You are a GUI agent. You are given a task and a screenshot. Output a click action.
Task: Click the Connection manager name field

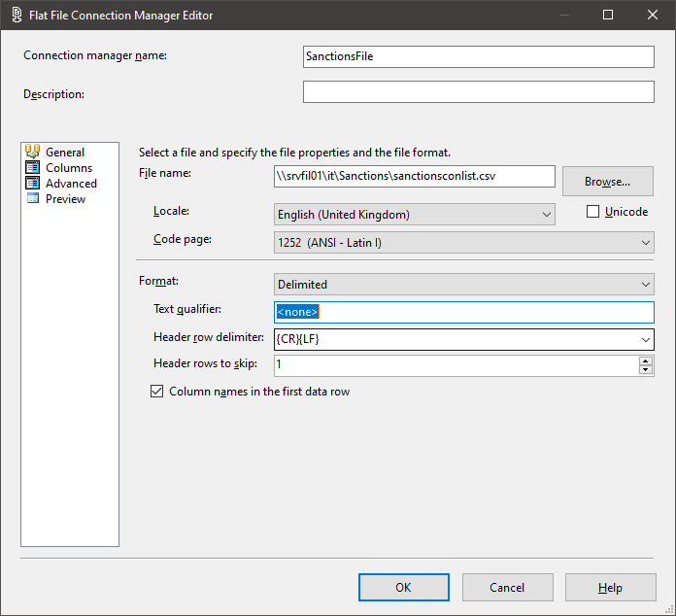click(x=478, y=56)
